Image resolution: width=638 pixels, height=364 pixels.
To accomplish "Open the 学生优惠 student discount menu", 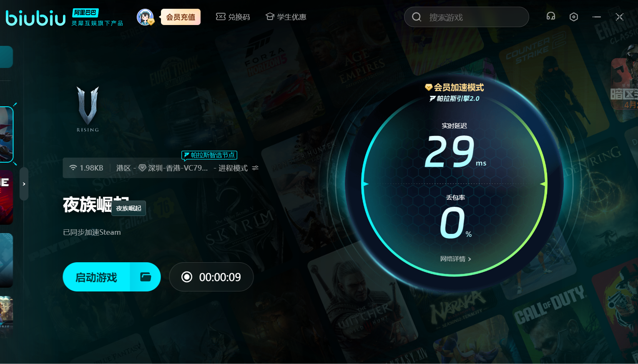I will click(286, 17).
